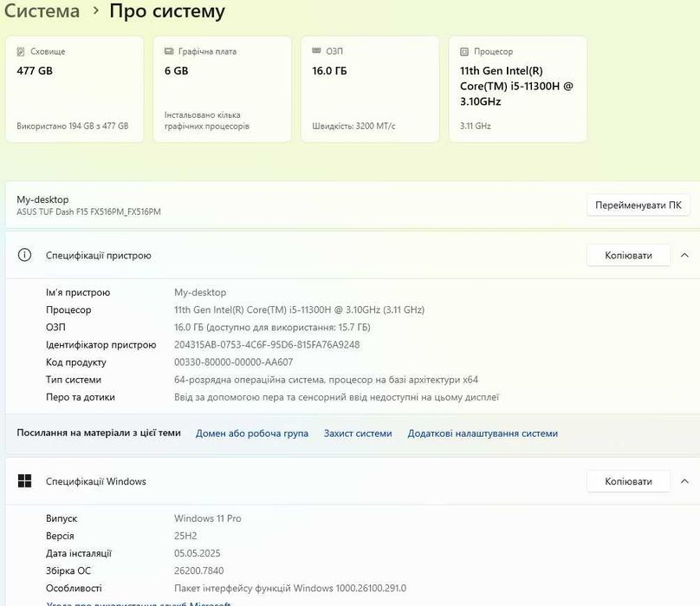Image resolution: width=700 pixels, height=606 pixels.
Task: Select Версія value 25H2
Action: [185, 536]
